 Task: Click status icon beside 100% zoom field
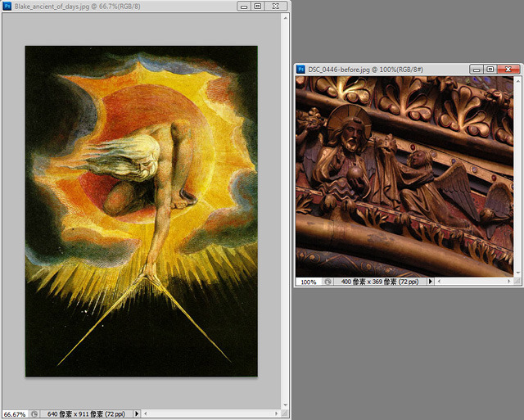coord(327,282)
